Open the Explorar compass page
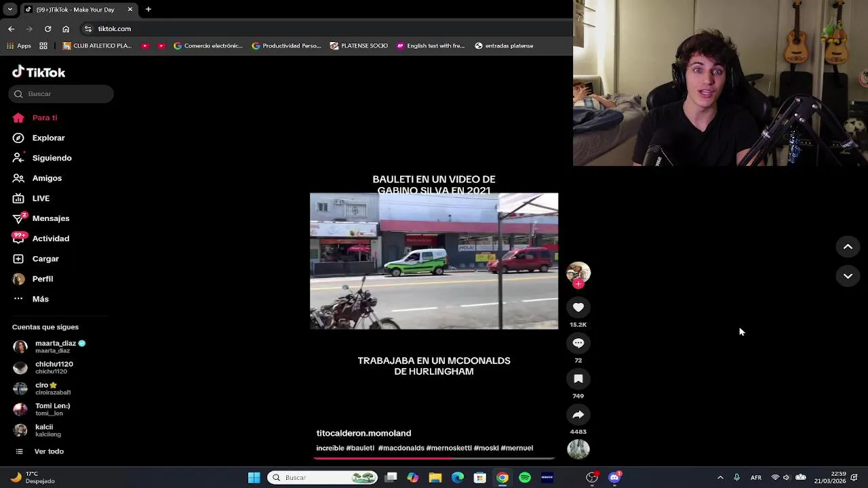This screenshot has height=488, width=868. click(x=39, y=138)
